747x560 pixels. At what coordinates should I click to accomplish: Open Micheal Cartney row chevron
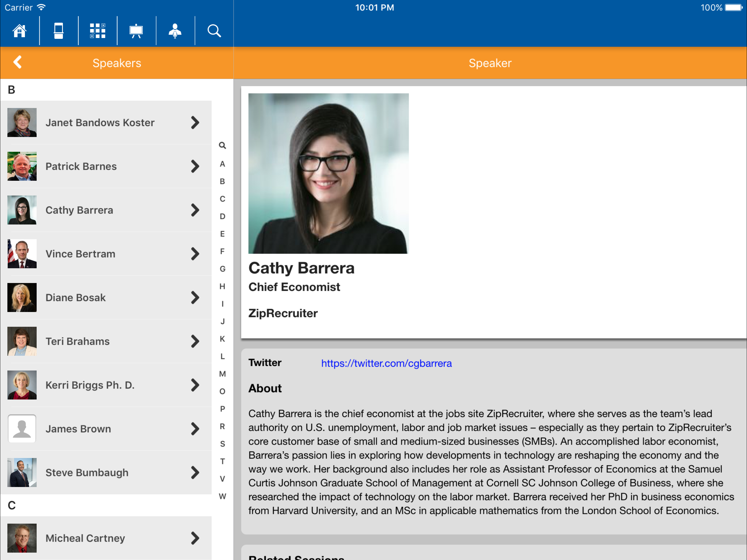coord(195,538)
